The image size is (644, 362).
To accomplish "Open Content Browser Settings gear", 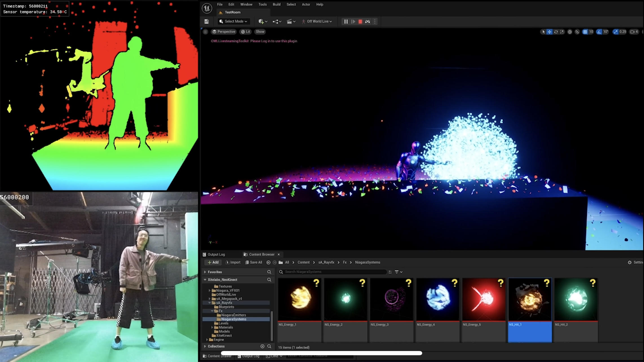I will (630, 262).
